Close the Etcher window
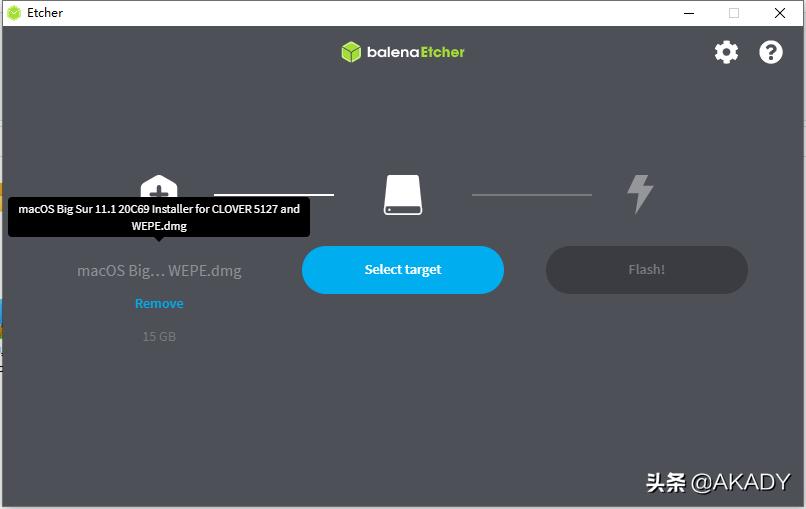 (x=780, y=13)
